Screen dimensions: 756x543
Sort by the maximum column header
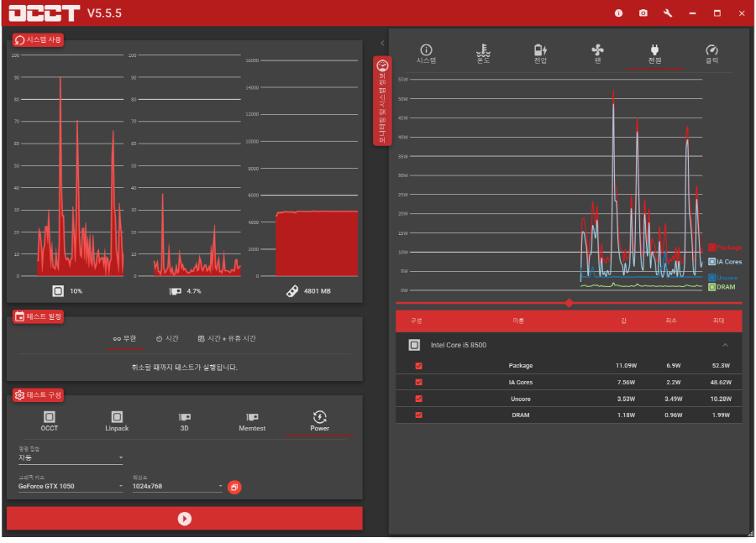719,321
